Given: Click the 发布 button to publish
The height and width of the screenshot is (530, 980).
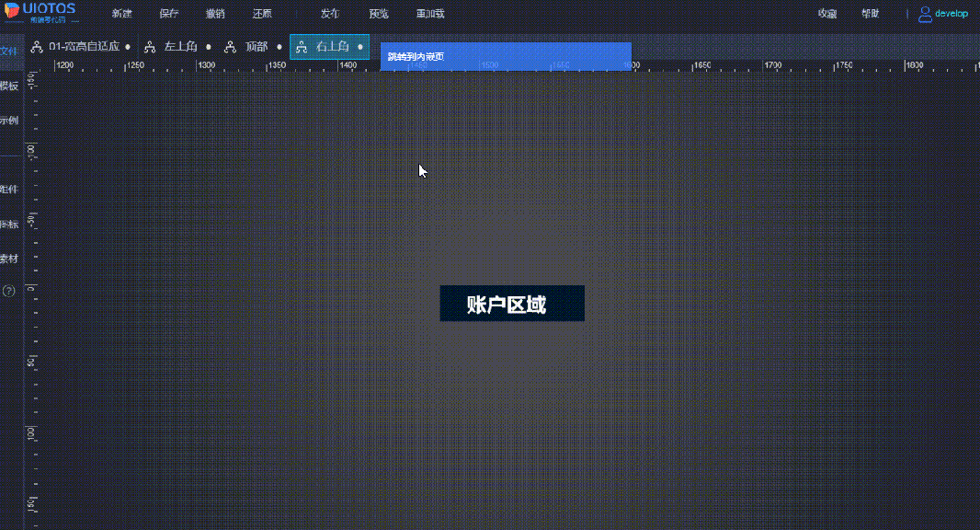Looking at the screenshot, I should click(x=329, y=14).
